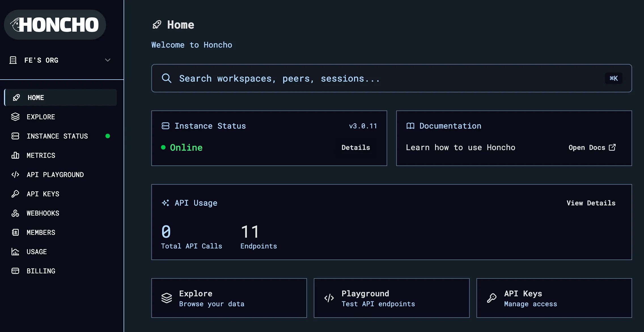The height and width of the screenshot is (332, 644).
Task: Click the organization building icon
Action: 13,60
